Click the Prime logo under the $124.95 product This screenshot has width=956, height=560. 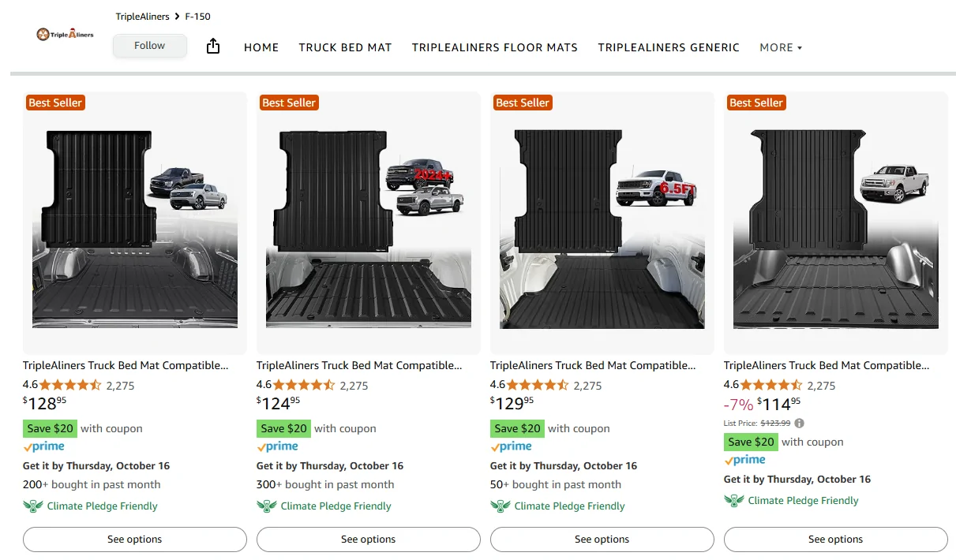[277, 446]
